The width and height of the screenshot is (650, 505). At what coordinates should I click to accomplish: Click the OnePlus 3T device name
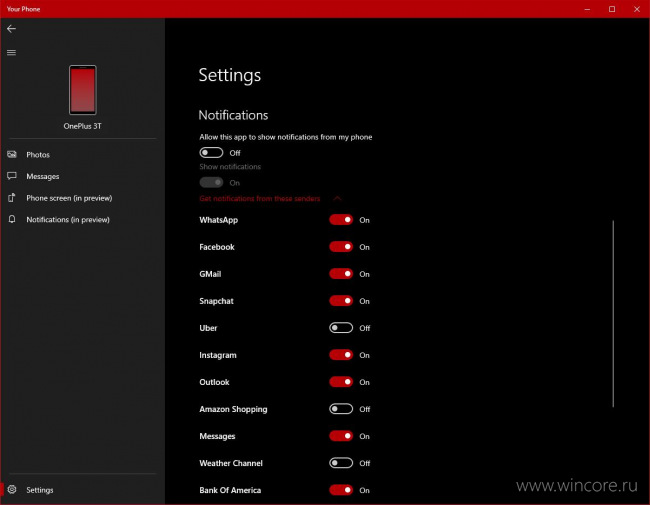(82, 126)
